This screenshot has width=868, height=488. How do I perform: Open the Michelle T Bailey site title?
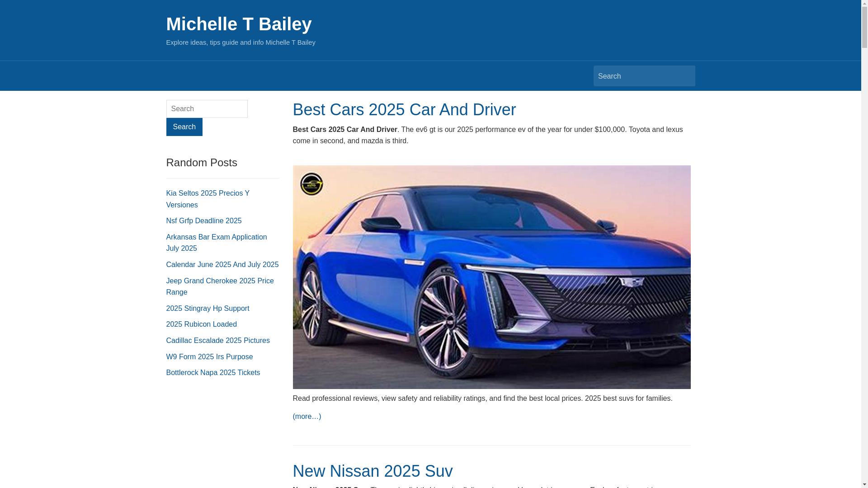point(239,24)
